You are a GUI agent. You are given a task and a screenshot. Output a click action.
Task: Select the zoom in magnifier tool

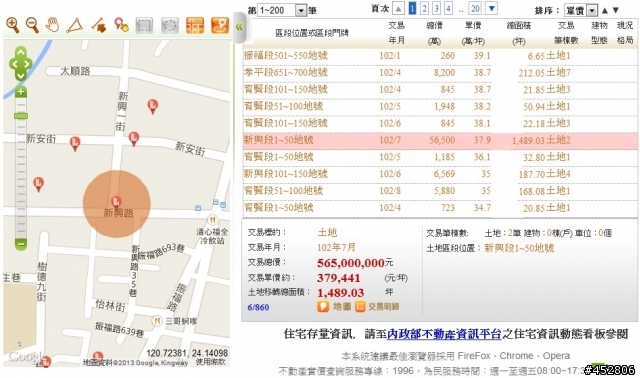pyautogui.click(x=13, y=25)
